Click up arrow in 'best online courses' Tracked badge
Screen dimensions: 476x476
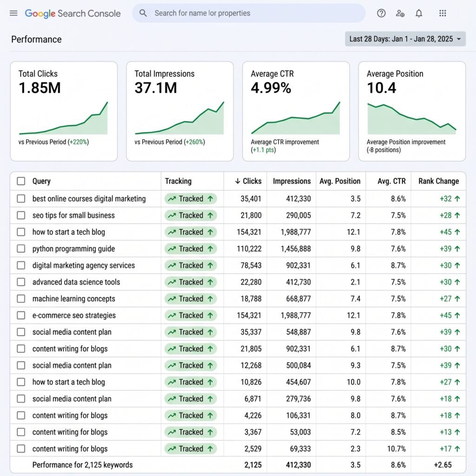click(x=210, y=198)
